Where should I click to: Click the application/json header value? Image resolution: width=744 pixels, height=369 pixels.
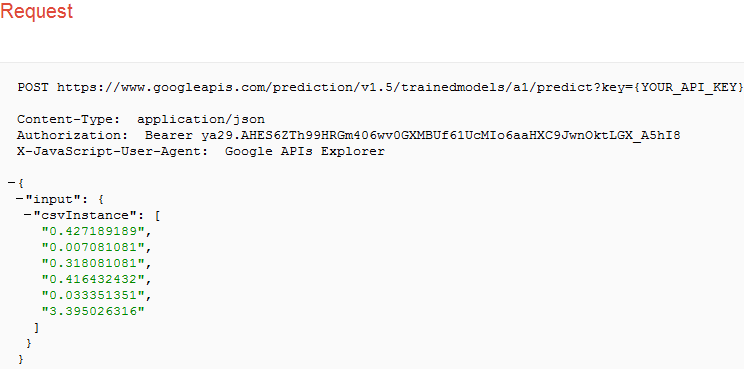click(x=201, y=119)
